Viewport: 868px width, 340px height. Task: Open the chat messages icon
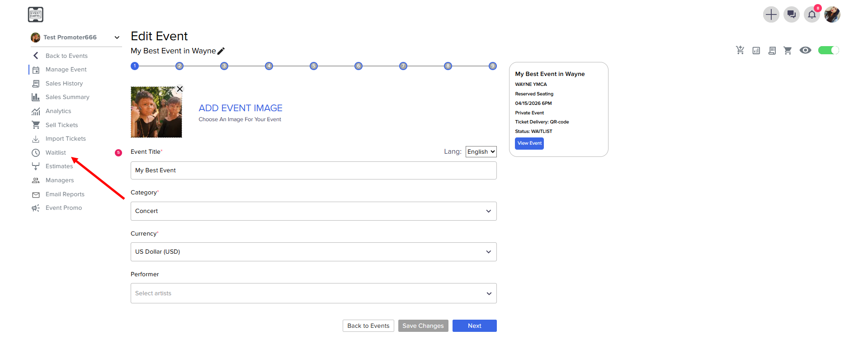pos(792,14)
